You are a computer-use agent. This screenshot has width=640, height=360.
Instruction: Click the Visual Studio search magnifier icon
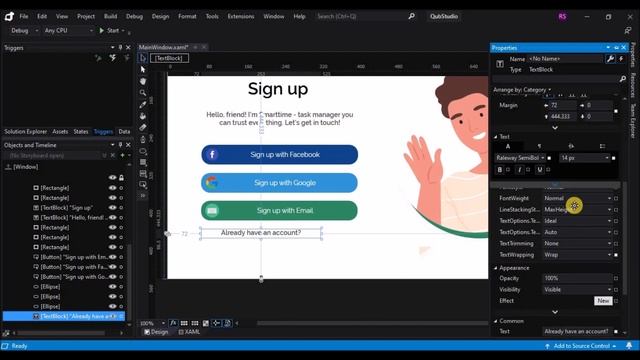(411, 16)
